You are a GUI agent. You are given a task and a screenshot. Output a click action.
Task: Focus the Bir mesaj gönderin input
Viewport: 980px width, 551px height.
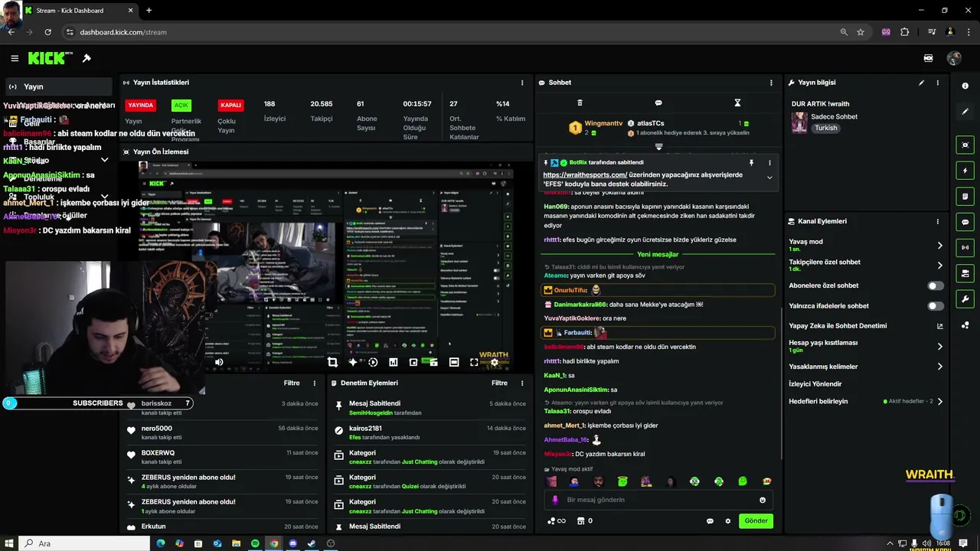pos(658,500)
